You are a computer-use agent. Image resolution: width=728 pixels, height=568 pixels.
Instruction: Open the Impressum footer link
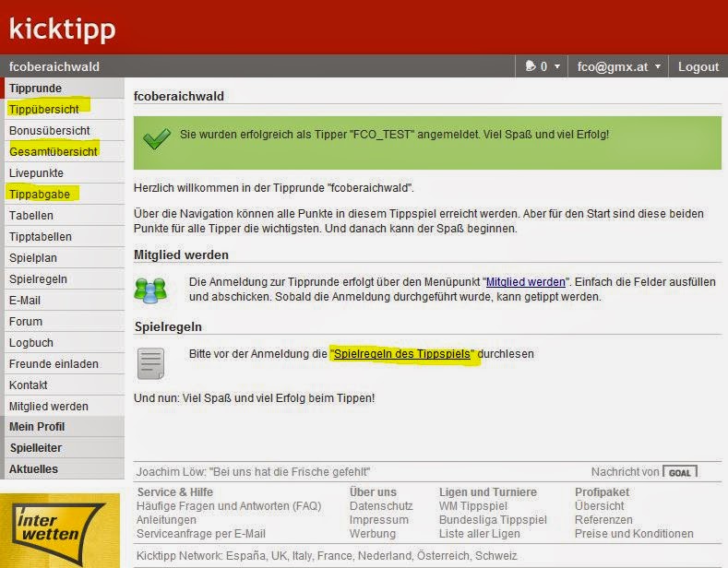[x=379, y=520]
